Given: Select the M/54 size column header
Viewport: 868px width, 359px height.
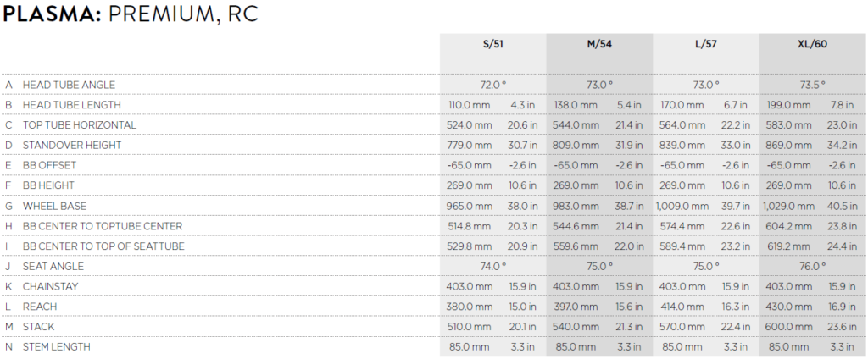Looking at the screenshot, I should pos(599,44).
